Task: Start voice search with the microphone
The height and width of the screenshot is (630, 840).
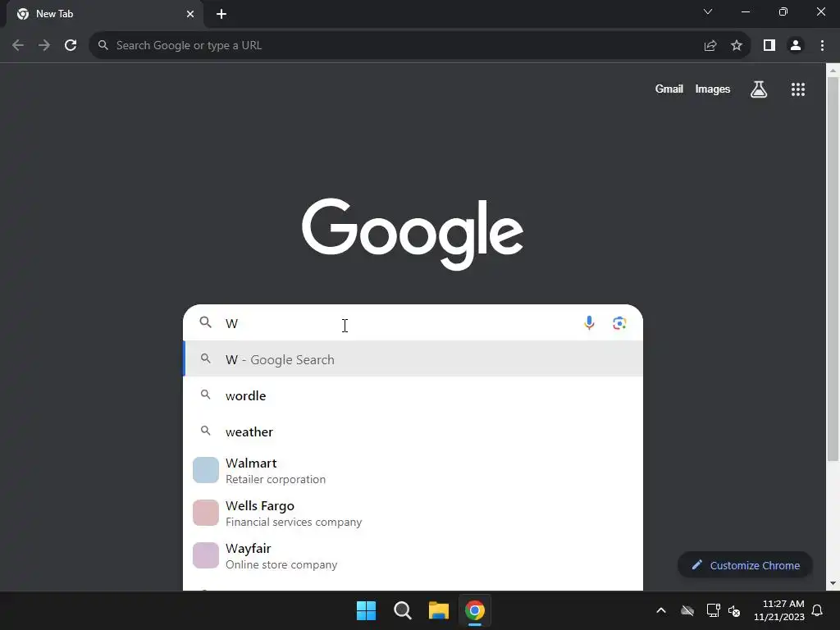Action: click(589, 323)
